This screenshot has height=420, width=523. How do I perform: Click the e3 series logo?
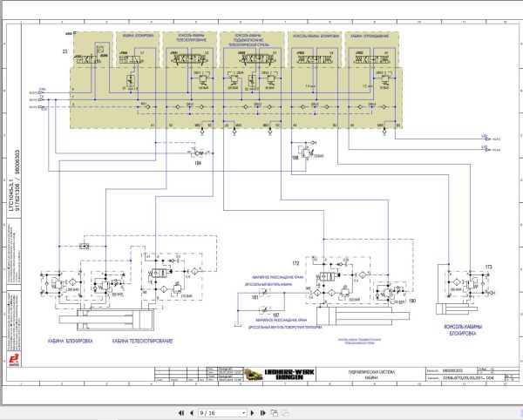pyautogui.click(x=14, y=359)
